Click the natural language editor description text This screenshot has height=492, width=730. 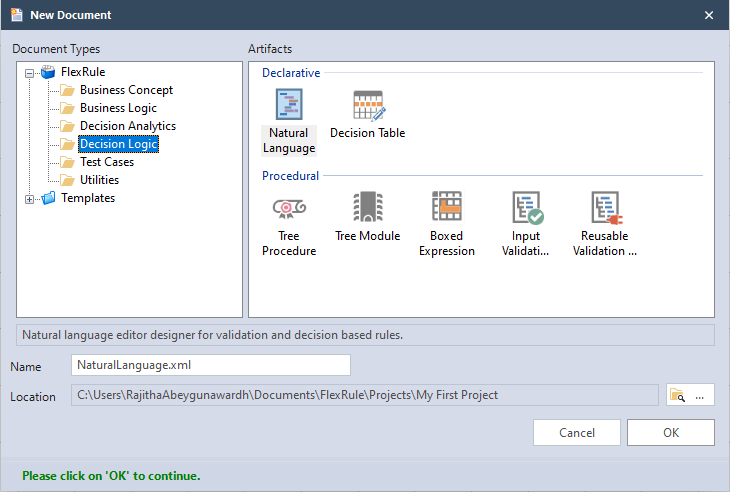pos(213,335)
